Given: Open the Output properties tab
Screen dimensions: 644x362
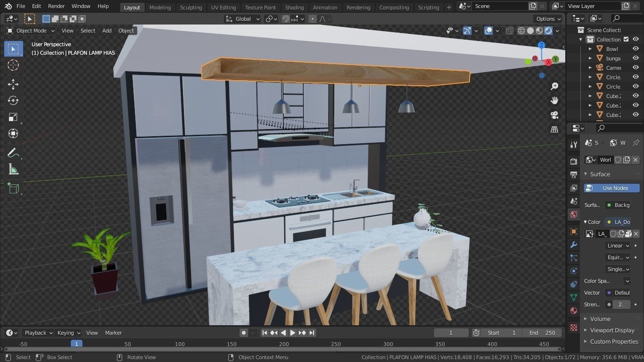Looking at the screenshot, I should pos(574,174).
